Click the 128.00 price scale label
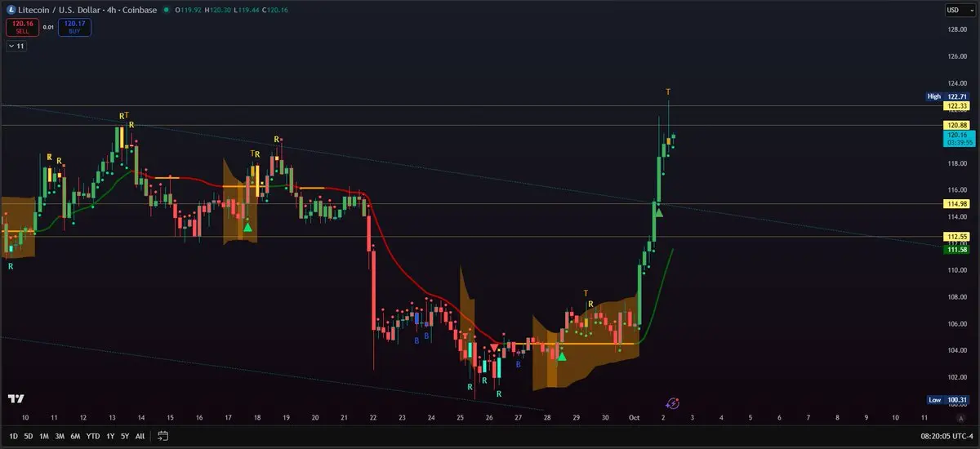Viewport: 980px width, 449px height. 957,30
